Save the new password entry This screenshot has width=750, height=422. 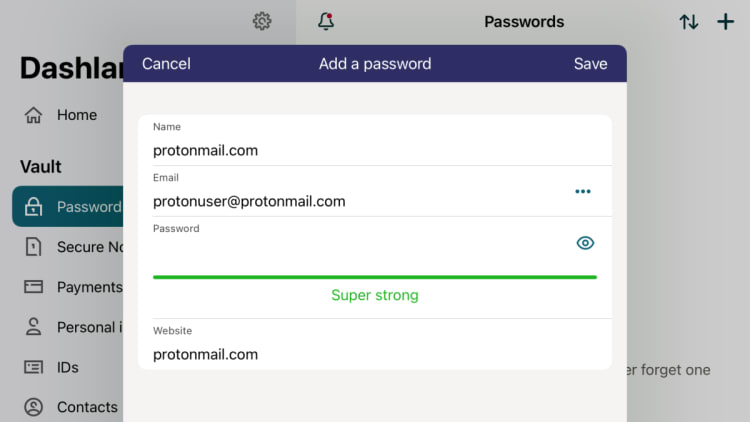590,63
